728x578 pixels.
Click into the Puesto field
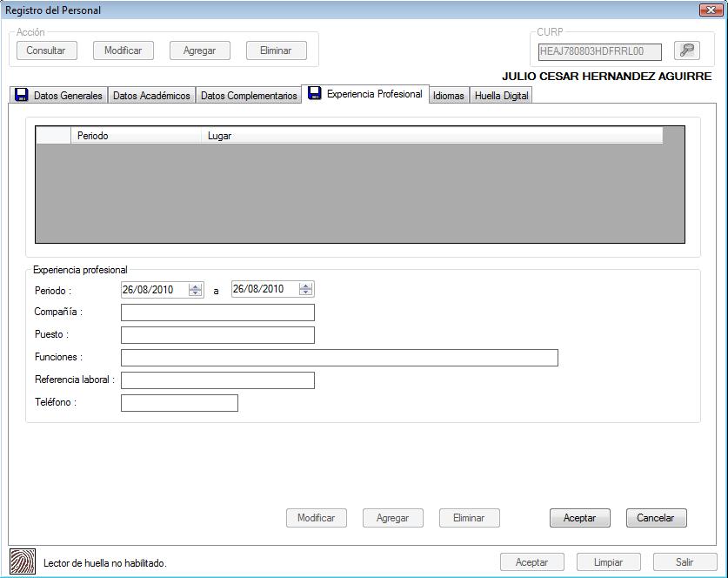tap(217, 335)
